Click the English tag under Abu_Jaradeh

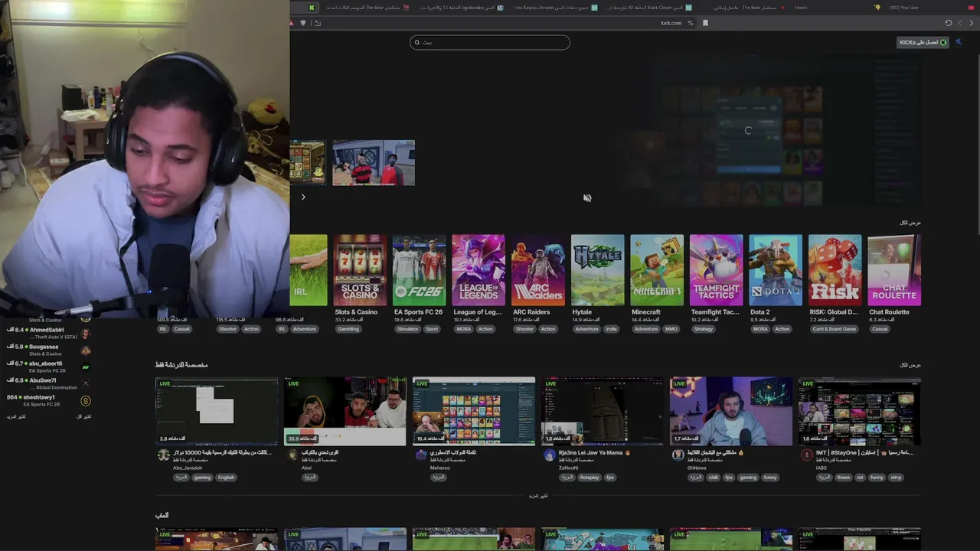pyautogui.click(x=226, y=478)
